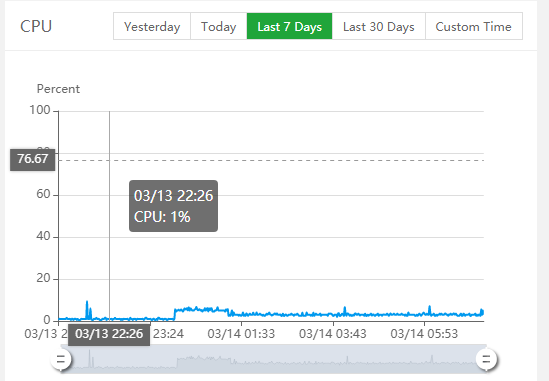Click the 03/13 22:26 CPU tooltip

point(173,206)
